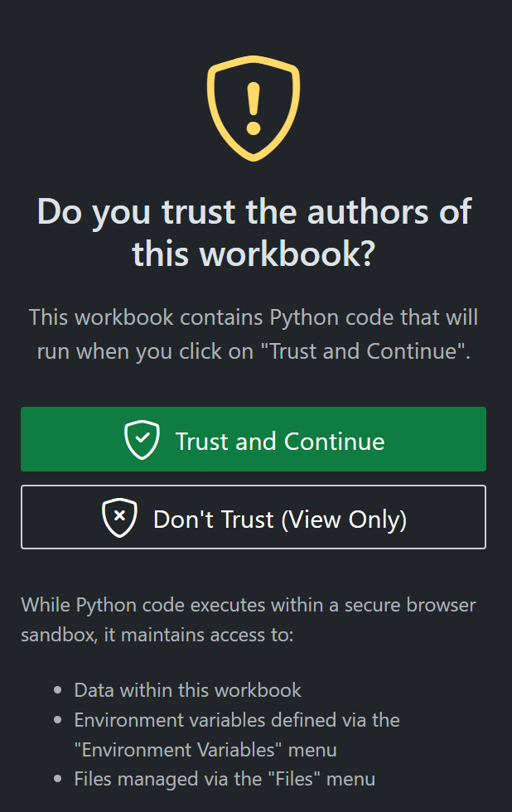Click "this workbook?" in the heading
The width and height of the screenshot is (512, 812).
coord(254,254)
